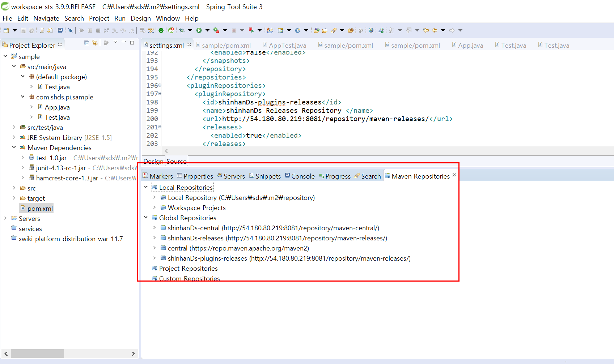614x364 pixels.
Task: Open Project Explorer View Menu chevron
Action: pyautogui.click(x=115, y=42)
